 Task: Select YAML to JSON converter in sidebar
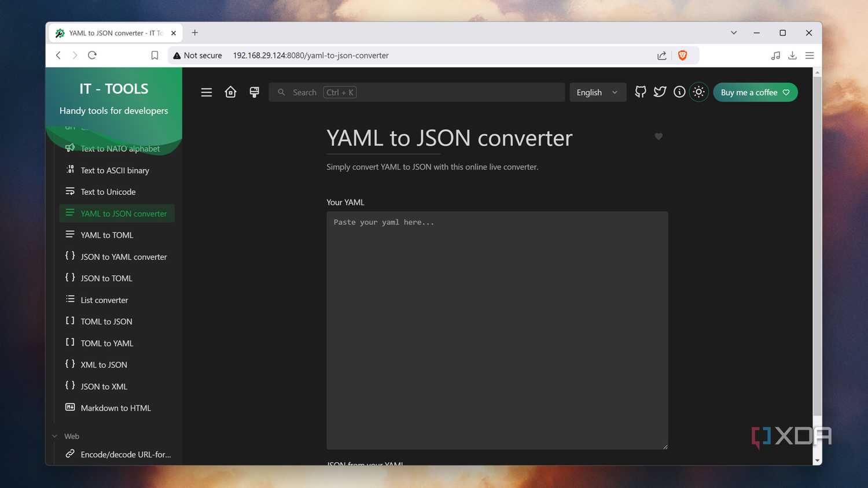[117, 213]
